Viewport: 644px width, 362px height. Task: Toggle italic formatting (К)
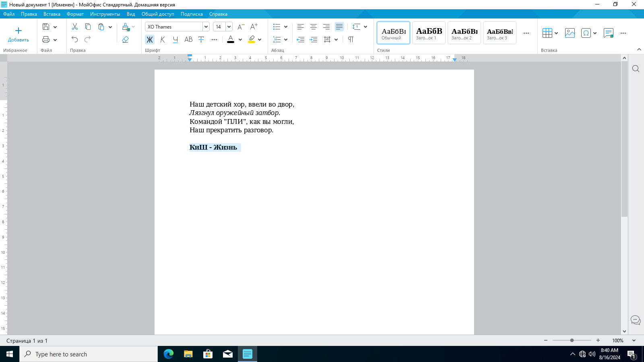click(x=163, y=39)
